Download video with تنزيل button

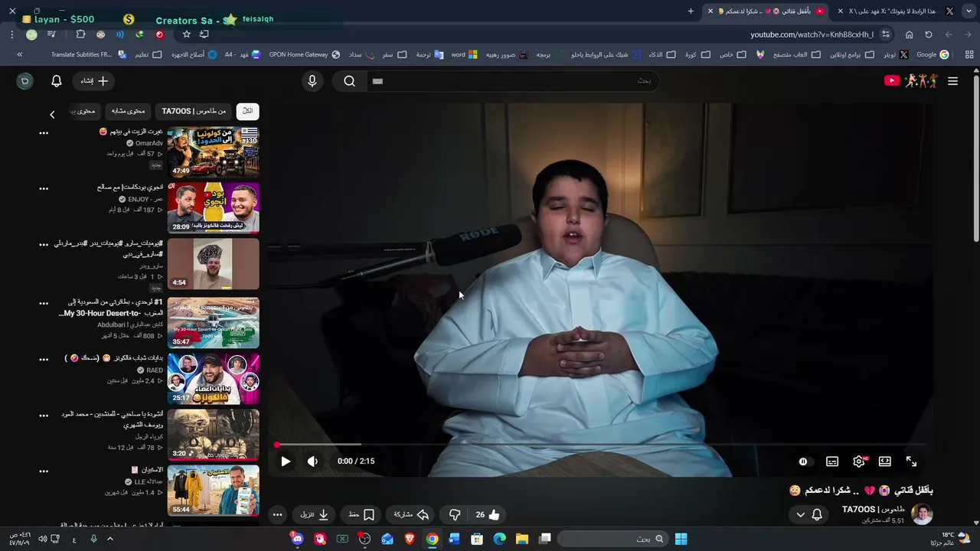[315, 515]
